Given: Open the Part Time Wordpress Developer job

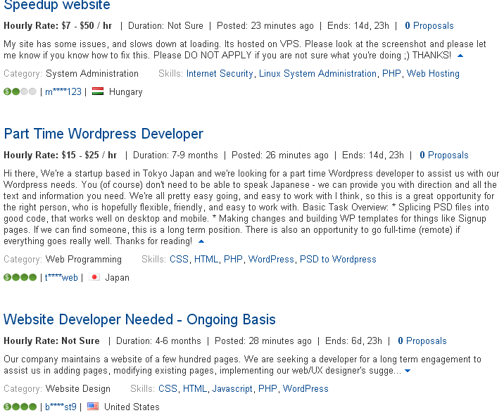Looking at the screenshot, I should point(103,134).
